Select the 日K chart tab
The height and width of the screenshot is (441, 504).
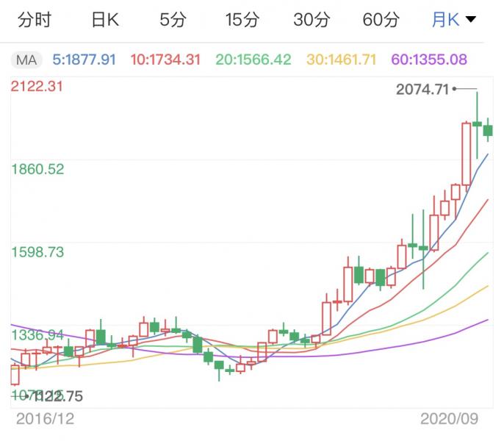[104, 20]
